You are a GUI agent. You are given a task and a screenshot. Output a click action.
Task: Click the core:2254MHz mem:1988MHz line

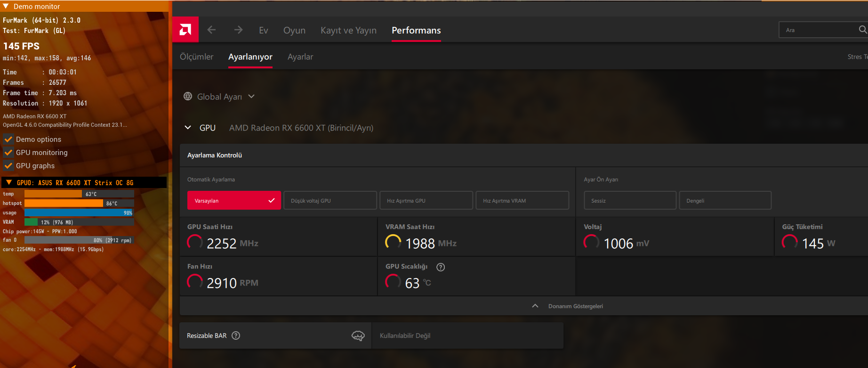pos(53,249)
